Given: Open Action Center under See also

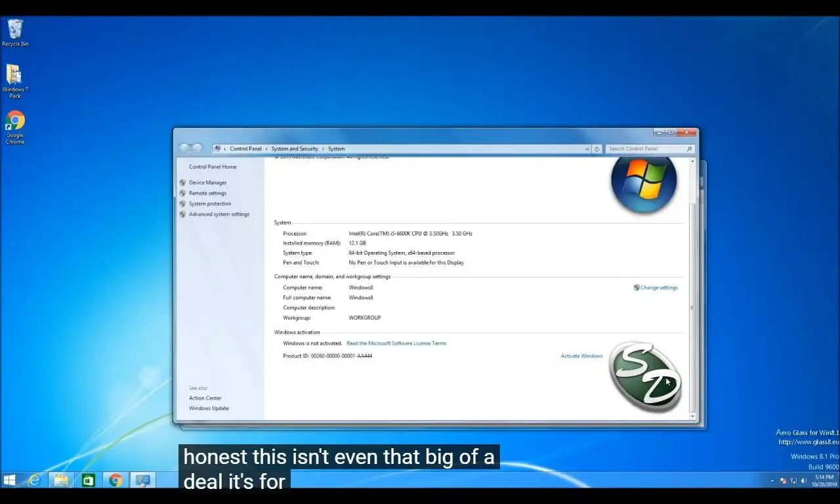Looking at the screenshot, I should [205, 398].
